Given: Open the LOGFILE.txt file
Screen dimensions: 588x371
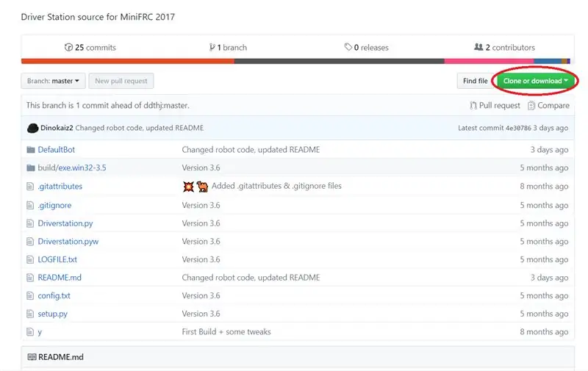Looking at the screenshot, I should pyautogui.click(x=57, y=259).
